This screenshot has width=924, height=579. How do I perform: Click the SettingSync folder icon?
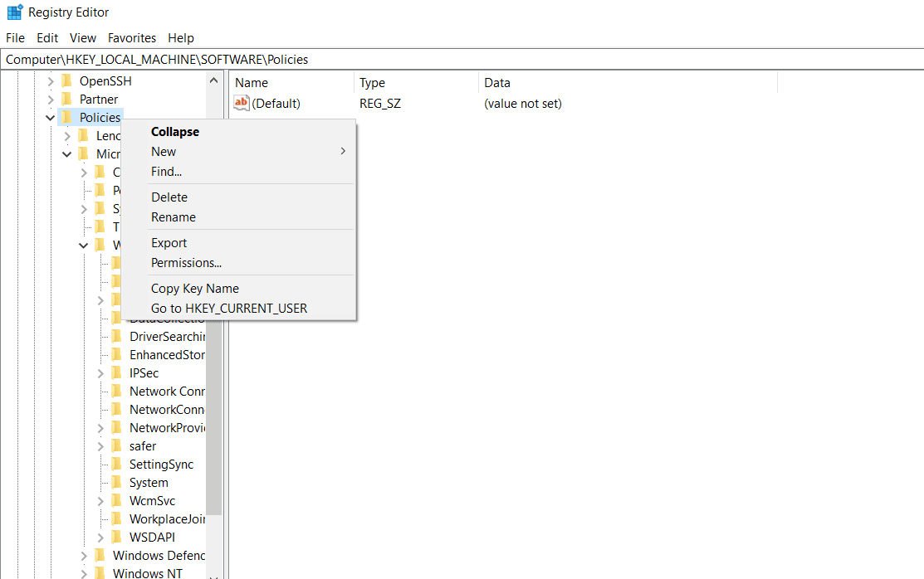click(x=116, y=465)
